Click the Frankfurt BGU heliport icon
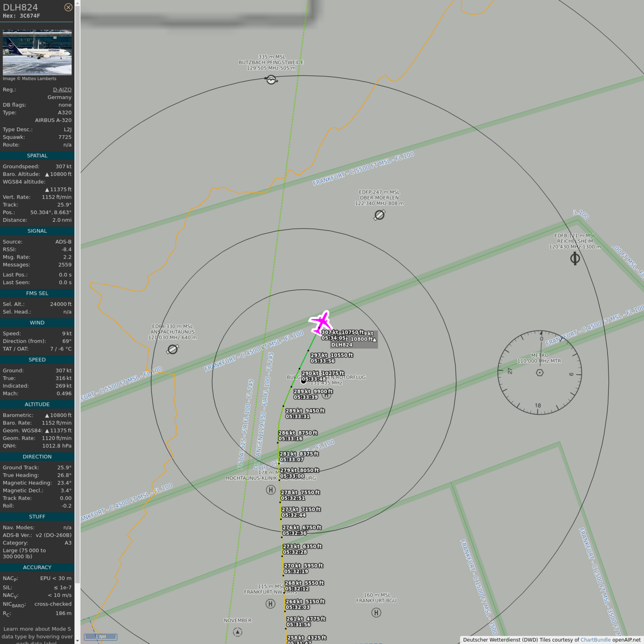The width and height of the screenshot is (644, 644). click(x=376, y=613)
